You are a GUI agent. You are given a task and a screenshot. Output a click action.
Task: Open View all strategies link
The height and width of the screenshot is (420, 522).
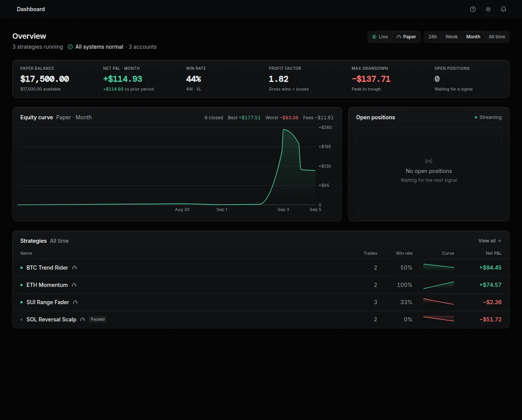point(490,241)
